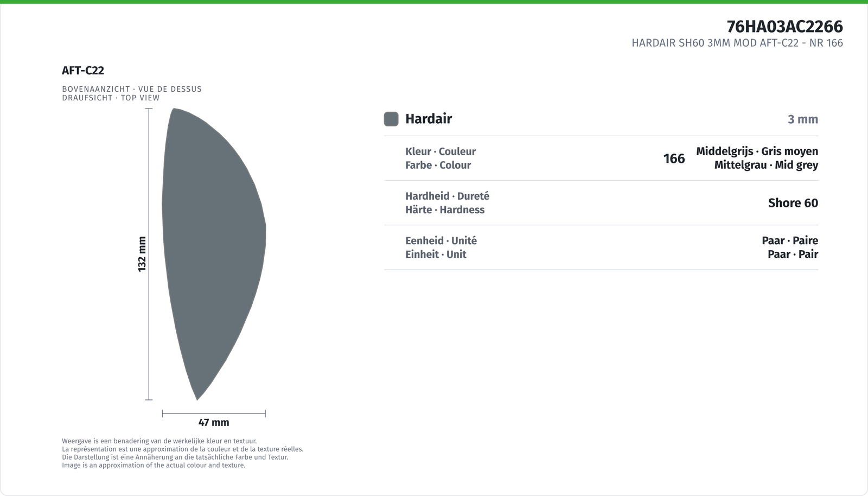
Task: Select the subtitle HARDAIR SH60 3MM MOD AFT-C22 - NR 166
Action: click(737, 43)
